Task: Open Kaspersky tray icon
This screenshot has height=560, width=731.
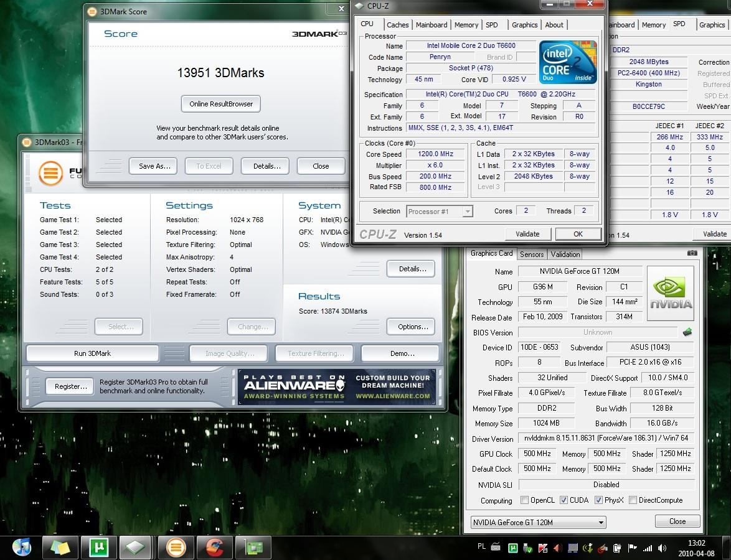Action: [x=543, y=548]
